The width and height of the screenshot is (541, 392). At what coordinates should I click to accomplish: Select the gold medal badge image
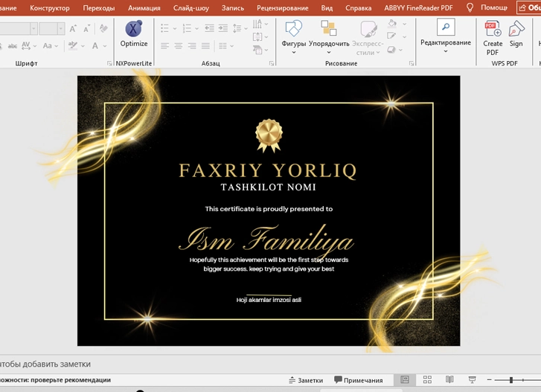tap(269, 135)
